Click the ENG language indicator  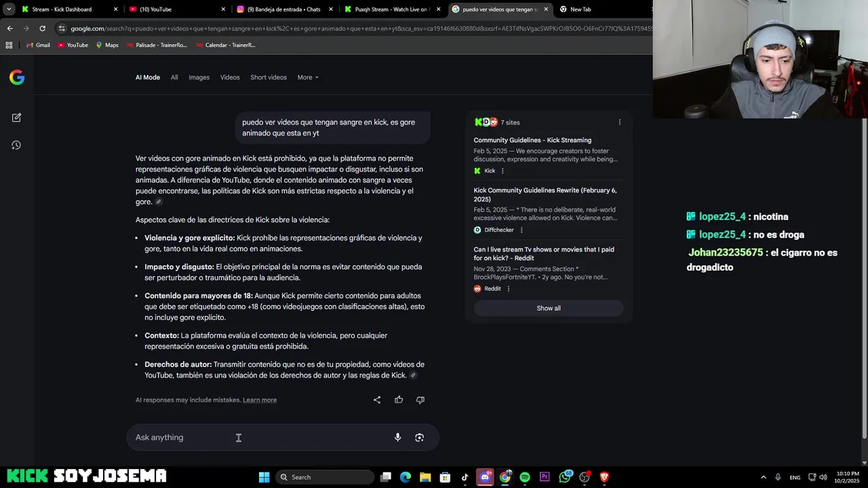point(795,477)
